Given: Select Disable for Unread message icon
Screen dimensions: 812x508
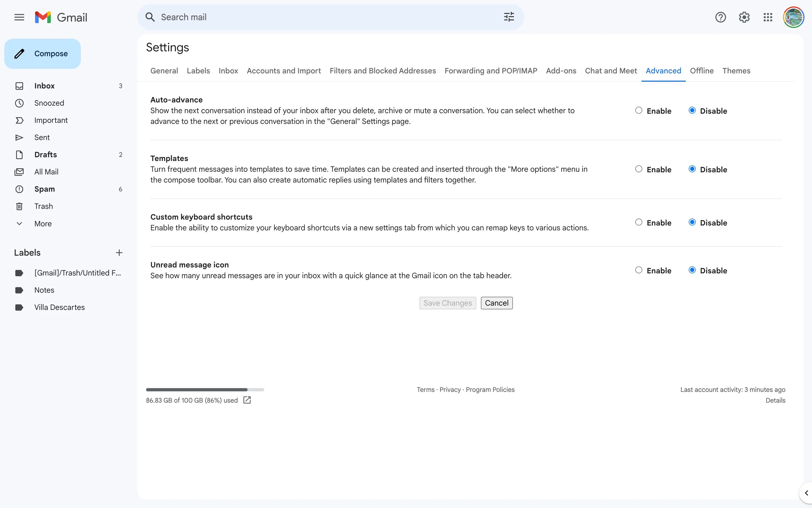Looking at the screenshot, I should (692, 270).
